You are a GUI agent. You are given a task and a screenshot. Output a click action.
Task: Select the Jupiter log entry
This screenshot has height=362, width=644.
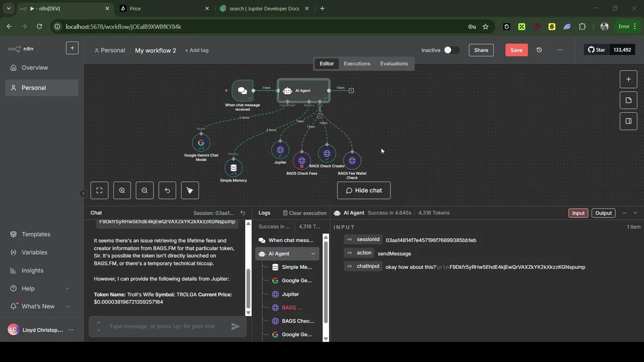tap(292, 294)
